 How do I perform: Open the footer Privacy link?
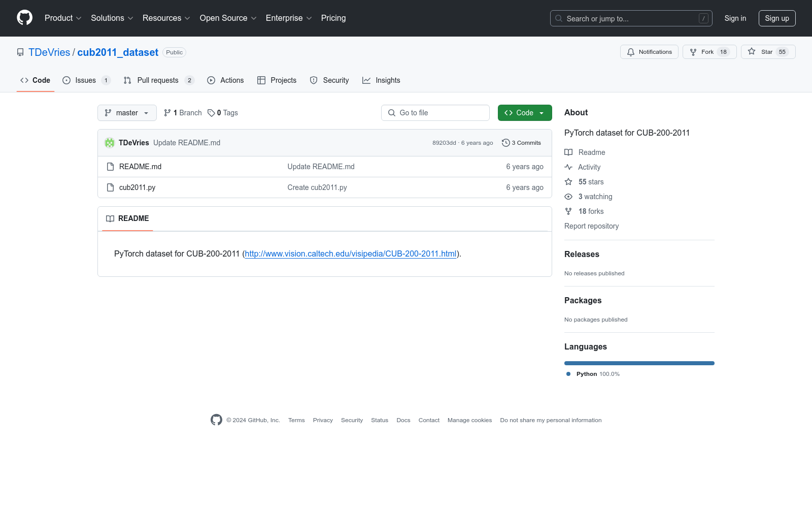[323, 420]
